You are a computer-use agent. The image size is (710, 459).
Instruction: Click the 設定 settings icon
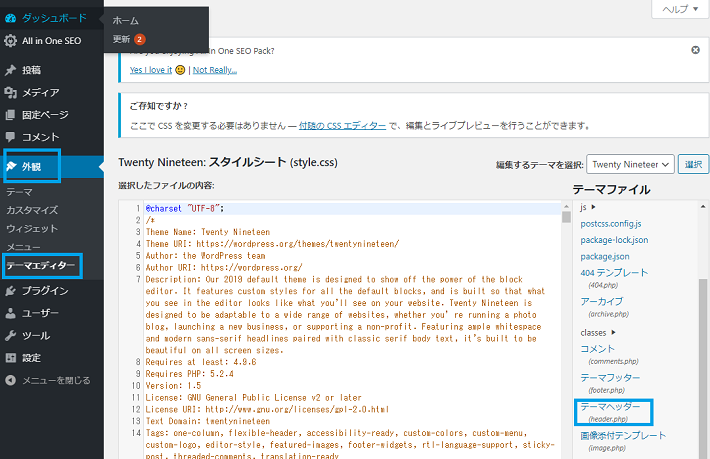coord(10,358)
